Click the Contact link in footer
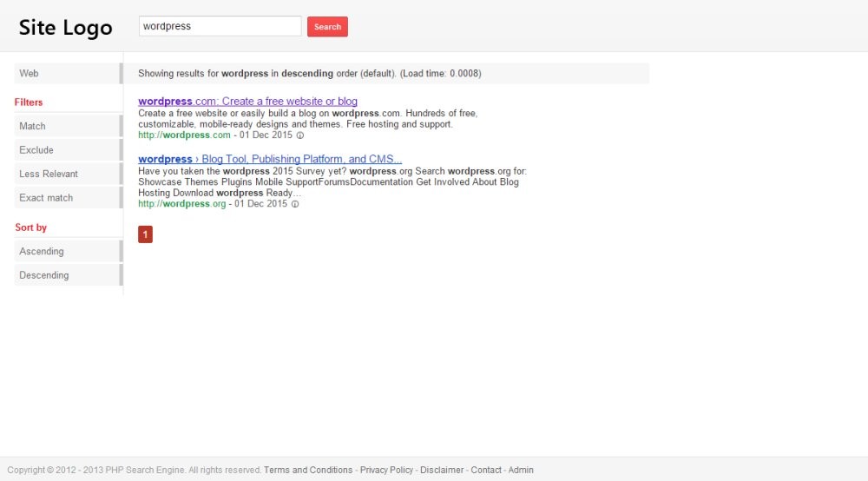The image size is (868, 481). click(486, 470)
